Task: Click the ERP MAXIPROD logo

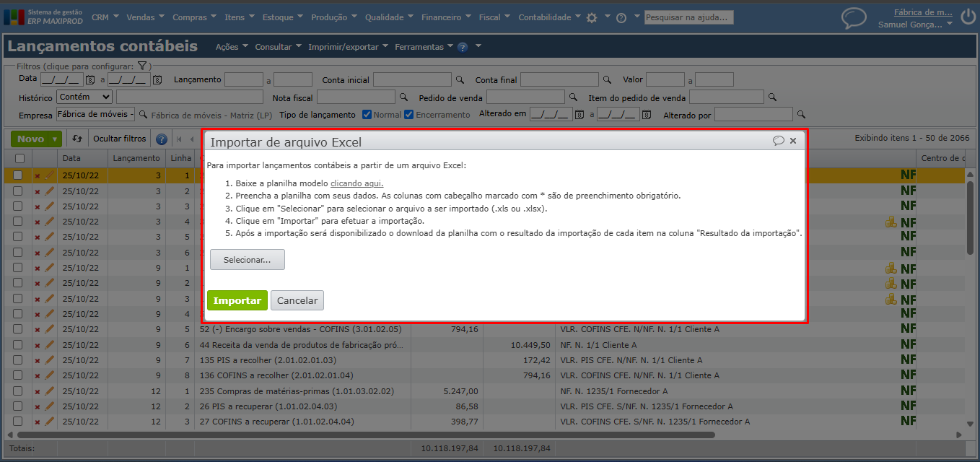Action: (43, 17)
